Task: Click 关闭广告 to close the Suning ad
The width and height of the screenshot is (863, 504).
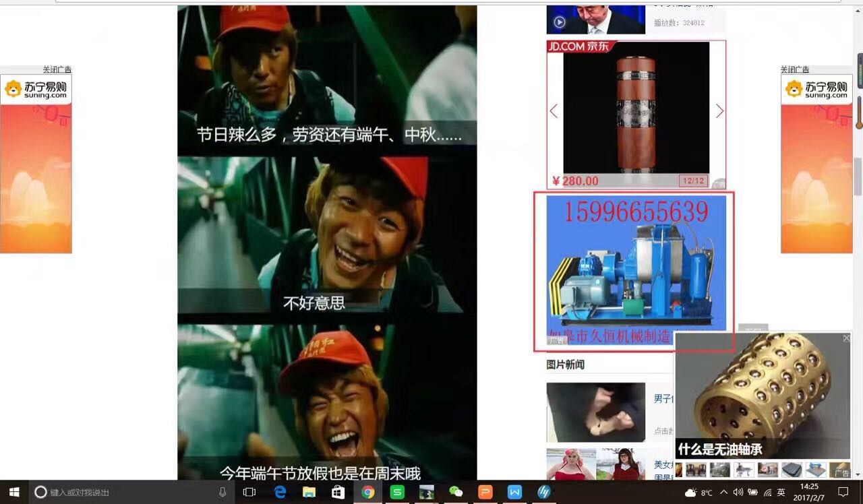Action: pyautogui.click(x=57, y=69)
